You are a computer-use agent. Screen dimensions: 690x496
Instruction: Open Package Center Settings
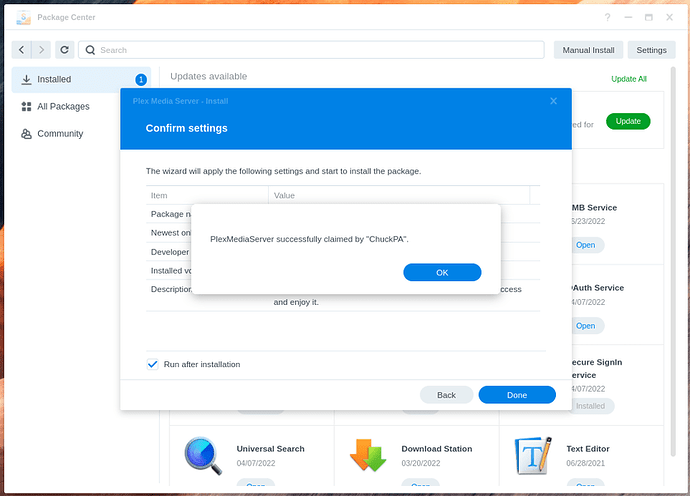[x=651, y=50]
